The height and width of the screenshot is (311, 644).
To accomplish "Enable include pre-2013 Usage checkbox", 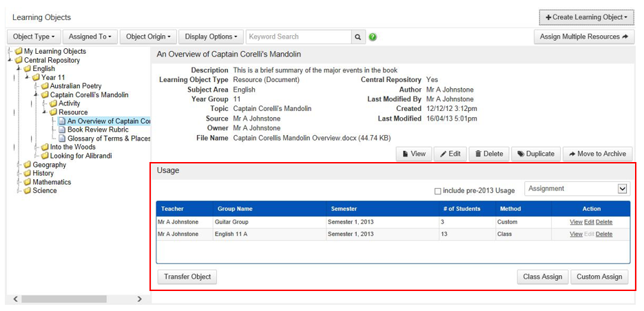I will (x=438, y=191).
